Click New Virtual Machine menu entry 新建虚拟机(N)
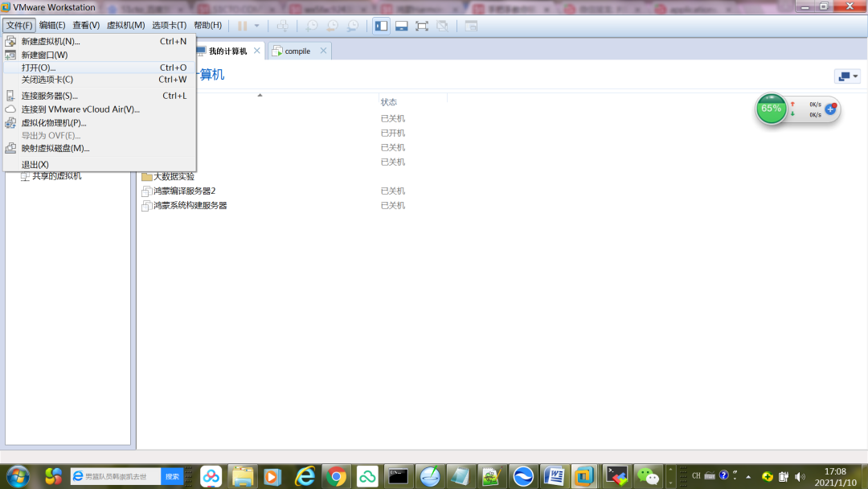868x489 pixels. pyautogui.click(x=99, y=42)
